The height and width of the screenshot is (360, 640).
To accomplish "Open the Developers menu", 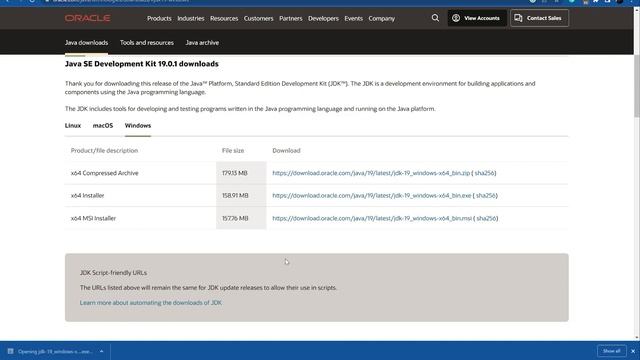I will [323, 18].
